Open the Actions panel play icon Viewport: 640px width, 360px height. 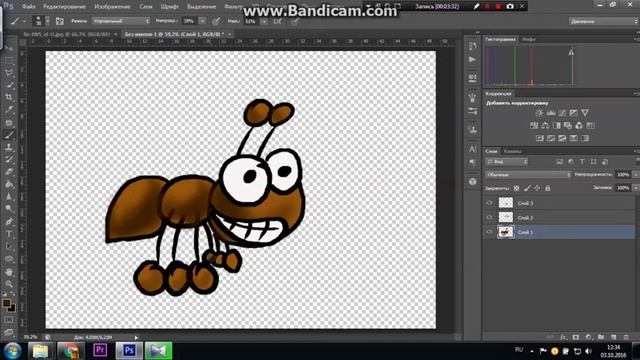[x=473, y=60]
